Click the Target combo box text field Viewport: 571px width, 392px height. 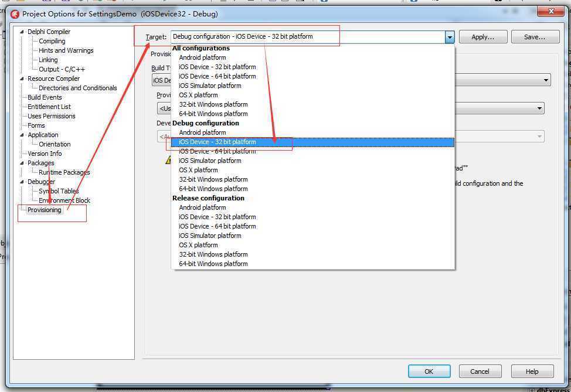coord(308,37)
